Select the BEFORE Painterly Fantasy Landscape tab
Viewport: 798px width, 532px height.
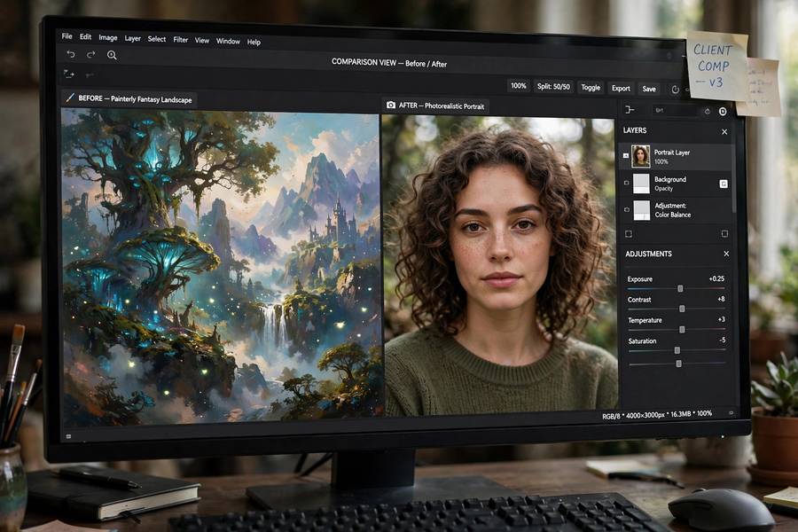(x=129, y=98)
